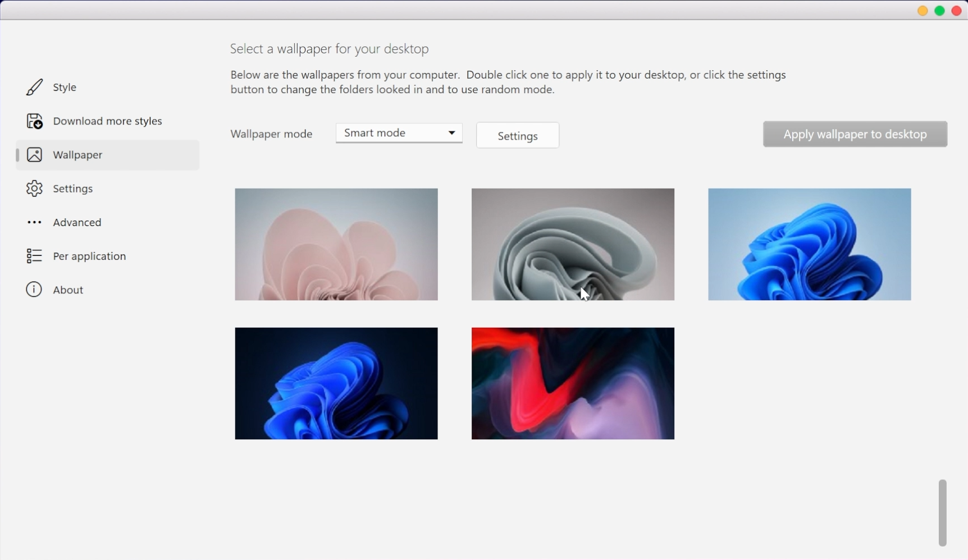Select the dark blue bloom wallpaper
This screenshot has width=968, height=560.
point(336,383)
